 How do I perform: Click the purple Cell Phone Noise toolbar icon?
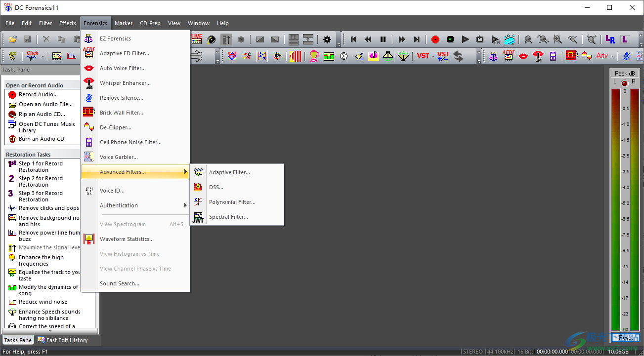[x=553, y=56]
